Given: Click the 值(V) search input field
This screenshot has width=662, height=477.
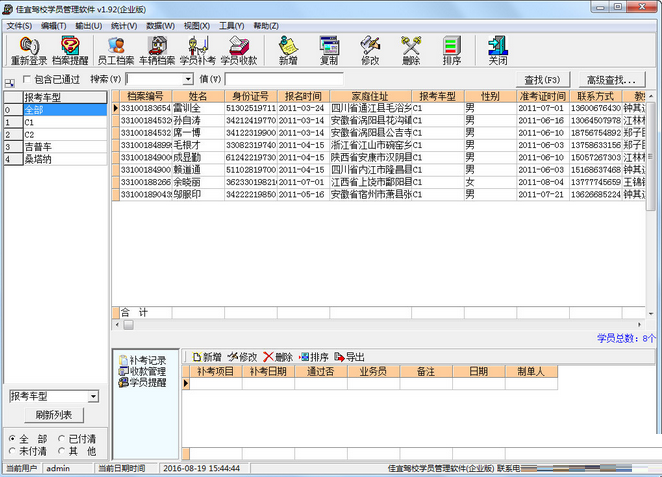Looking at the screenshot, I should pyautogui.click(x=284, y=79).
